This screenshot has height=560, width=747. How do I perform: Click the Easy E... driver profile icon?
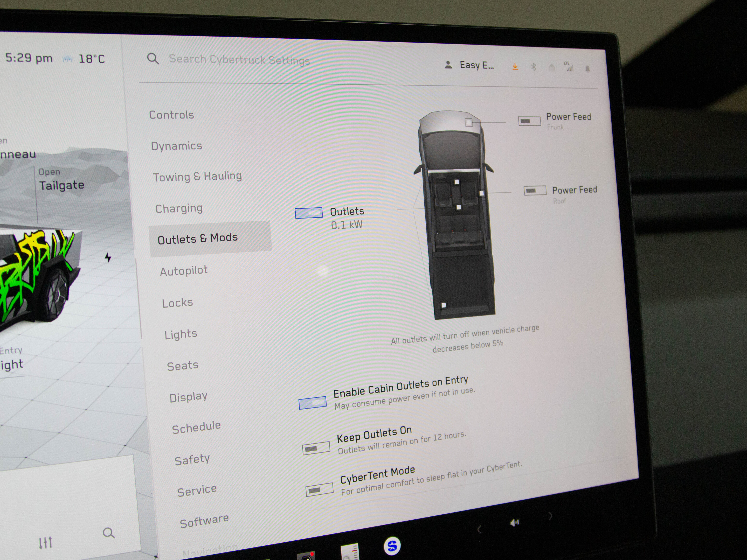(448, 65)
